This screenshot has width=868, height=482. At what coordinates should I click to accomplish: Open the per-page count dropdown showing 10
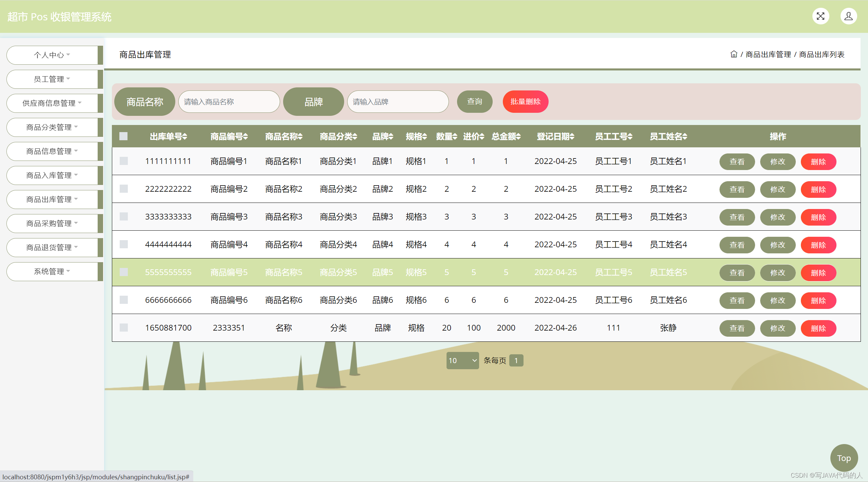462,360
